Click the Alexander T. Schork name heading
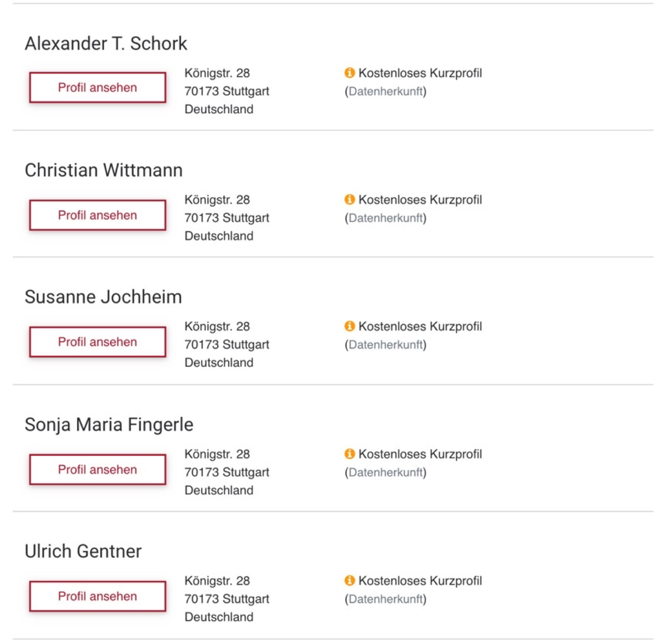 point(106,43)
